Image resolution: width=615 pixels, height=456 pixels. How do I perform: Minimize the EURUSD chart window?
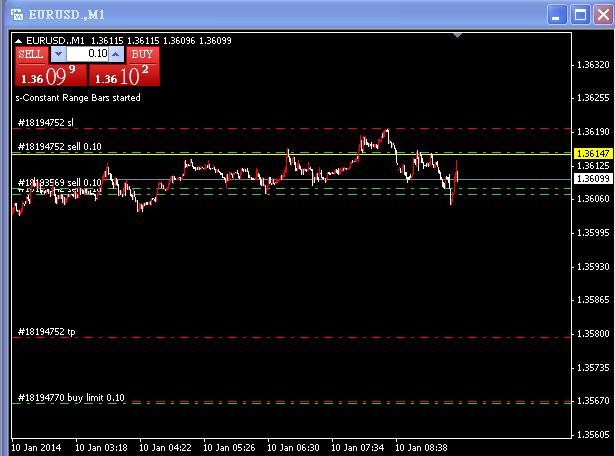(557, 15)
